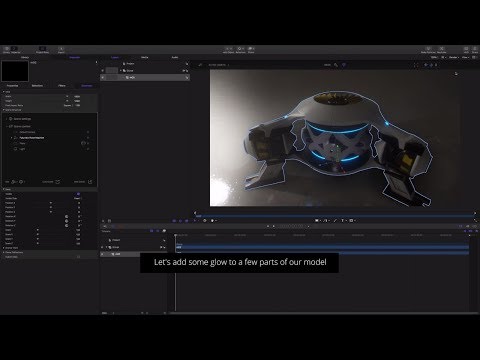Open the Behaviors toolbar menu

click(x=240, y=50)
